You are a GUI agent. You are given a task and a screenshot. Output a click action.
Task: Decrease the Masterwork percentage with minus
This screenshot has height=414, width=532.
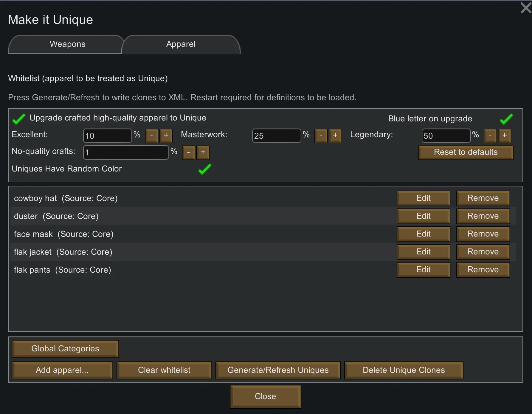click(321, 136)
